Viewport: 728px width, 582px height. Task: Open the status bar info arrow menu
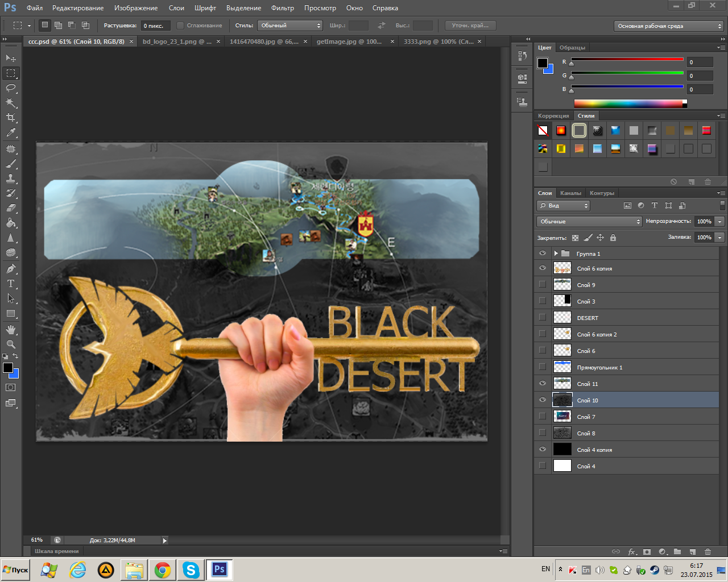click(165, 541)
